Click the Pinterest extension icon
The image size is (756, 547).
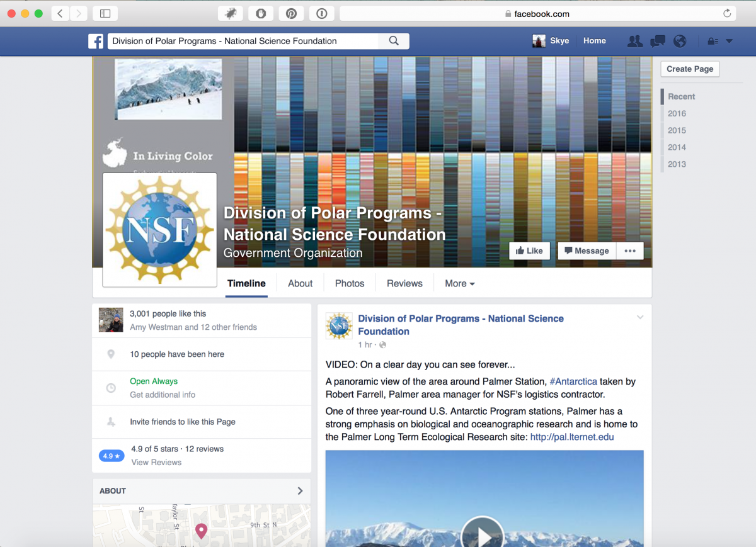[x=291, y=13]
